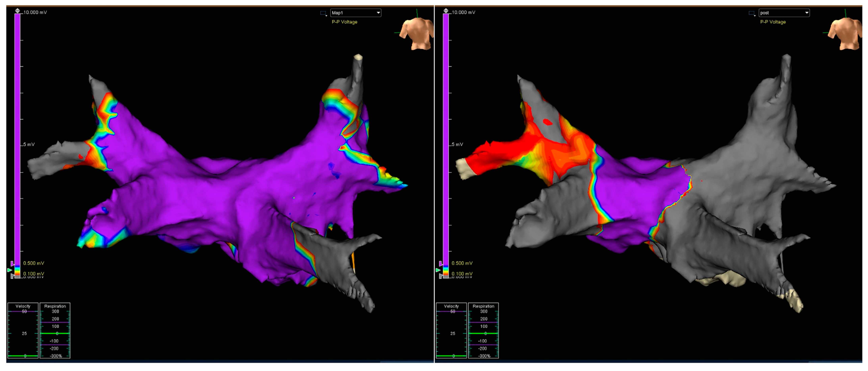Screen dimensions: 868x371
Task: Select the purple 0.500 mV threshold handle, left
Action: click(12, 263)
